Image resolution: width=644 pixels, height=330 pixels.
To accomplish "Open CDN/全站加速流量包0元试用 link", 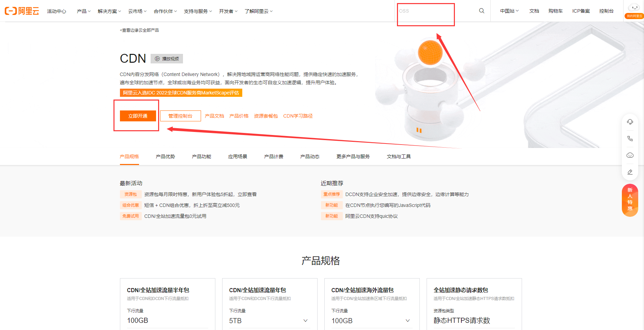I will click(x=175, y=216).
